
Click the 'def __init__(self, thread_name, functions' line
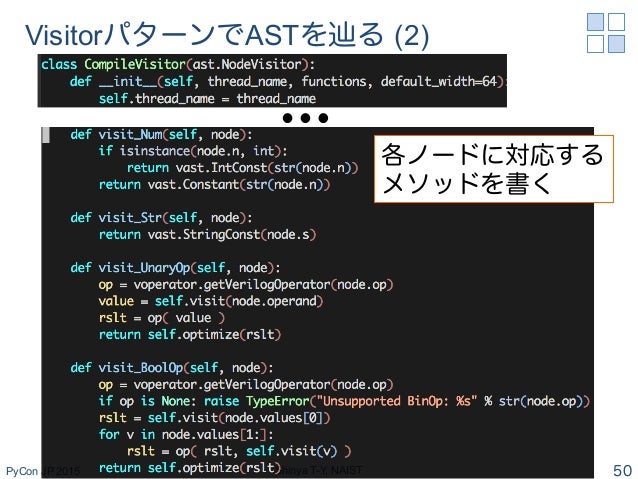[x=286, y=81]
